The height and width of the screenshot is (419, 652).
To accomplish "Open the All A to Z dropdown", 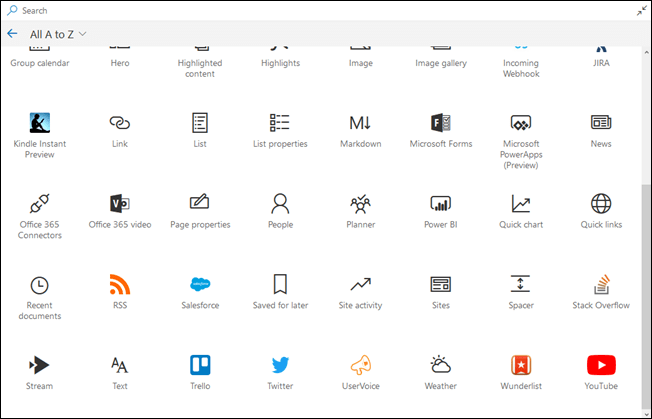I will pos(58,34).
